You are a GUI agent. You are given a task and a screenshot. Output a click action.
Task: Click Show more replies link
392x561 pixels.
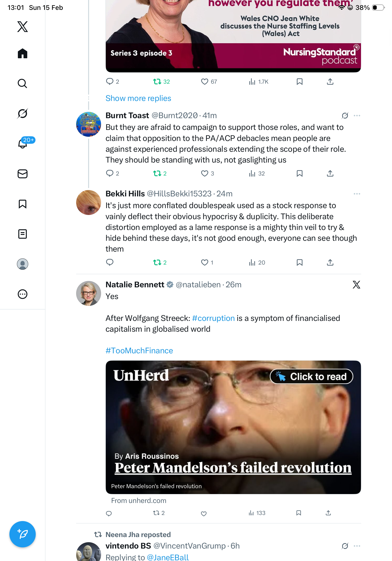click(138, 98)
